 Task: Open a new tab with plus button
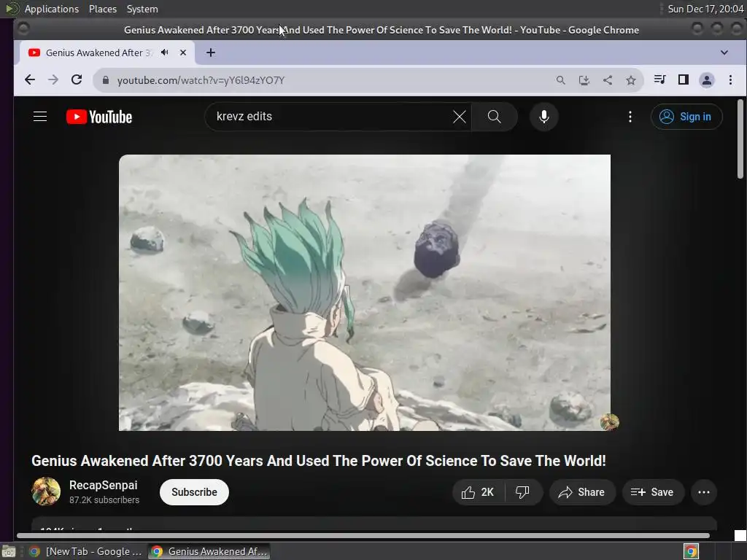(x=211, y=52)
